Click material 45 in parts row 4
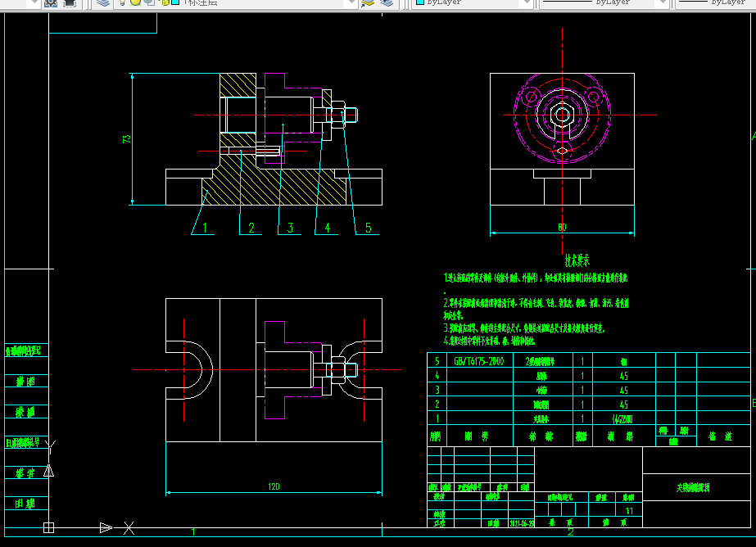 [x=623, y=376]
